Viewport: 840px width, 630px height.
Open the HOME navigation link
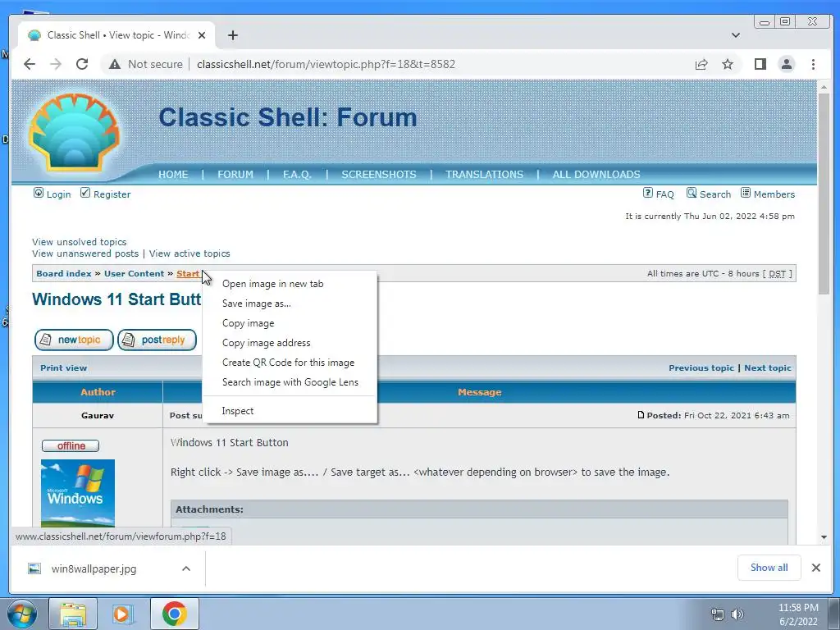173,175
